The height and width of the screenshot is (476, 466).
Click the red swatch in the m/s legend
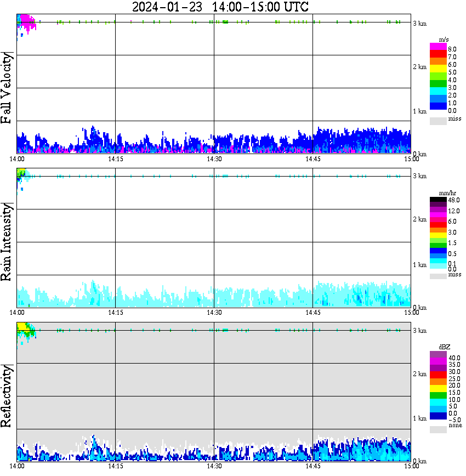coord(438,54)
